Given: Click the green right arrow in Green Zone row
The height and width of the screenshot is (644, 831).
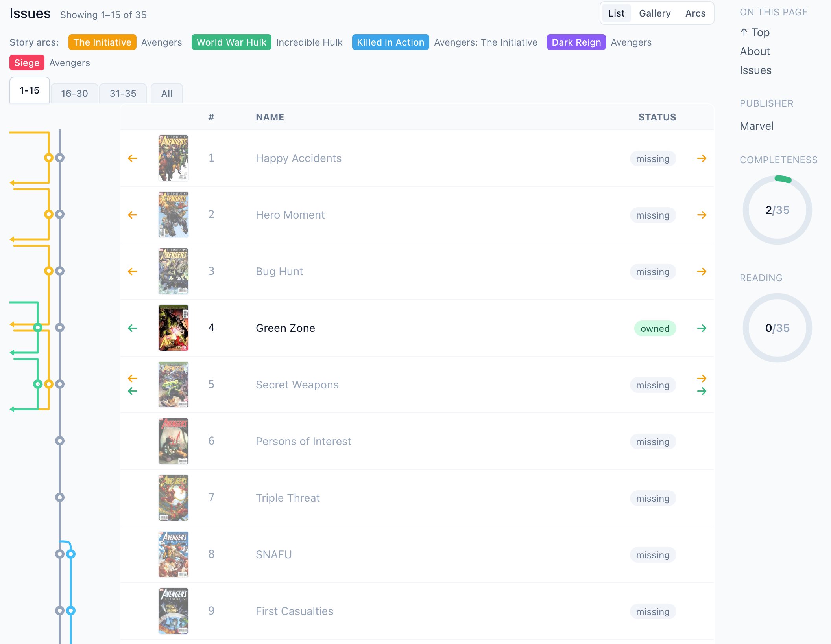Looking at the screenshot, I should click(x=702, y=328).
